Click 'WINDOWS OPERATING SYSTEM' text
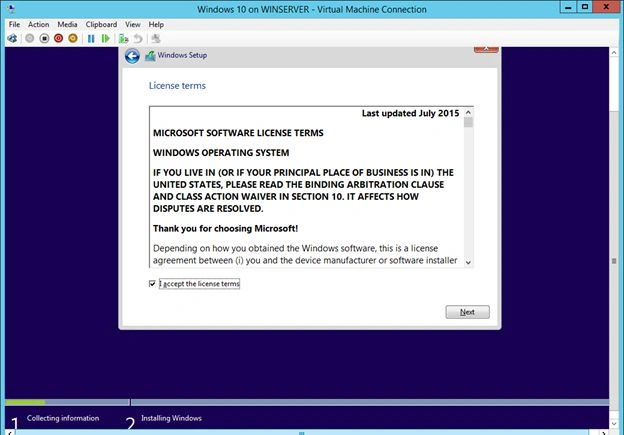Viewport: 624px width, 435px height. pyautogui.click(x=221, y=153)
